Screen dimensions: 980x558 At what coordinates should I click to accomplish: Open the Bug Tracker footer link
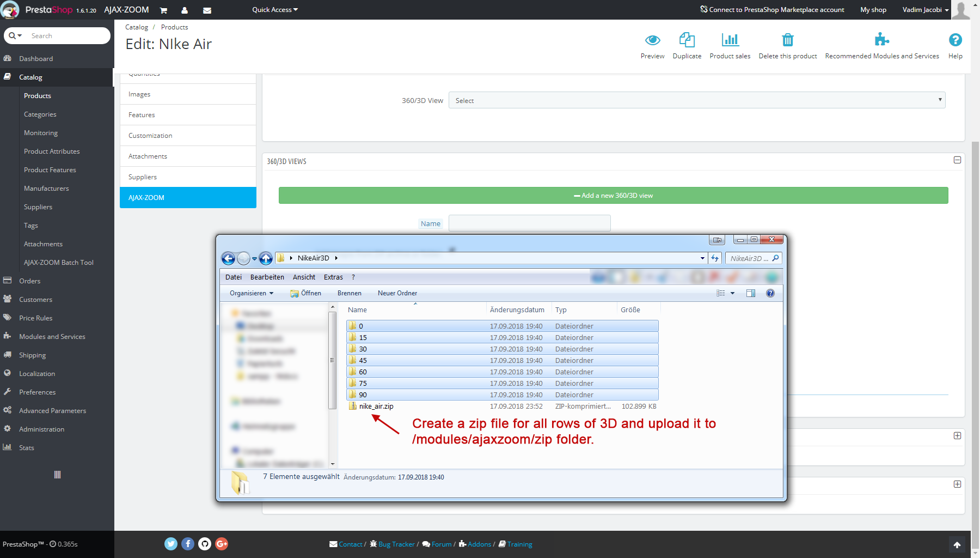[392, 544]
